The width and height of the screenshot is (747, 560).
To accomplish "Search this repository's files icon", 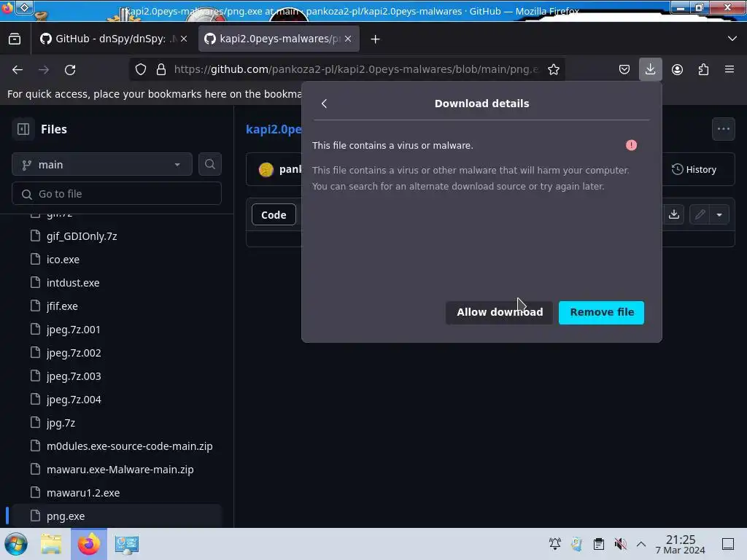I will click(x=210, y=164).
